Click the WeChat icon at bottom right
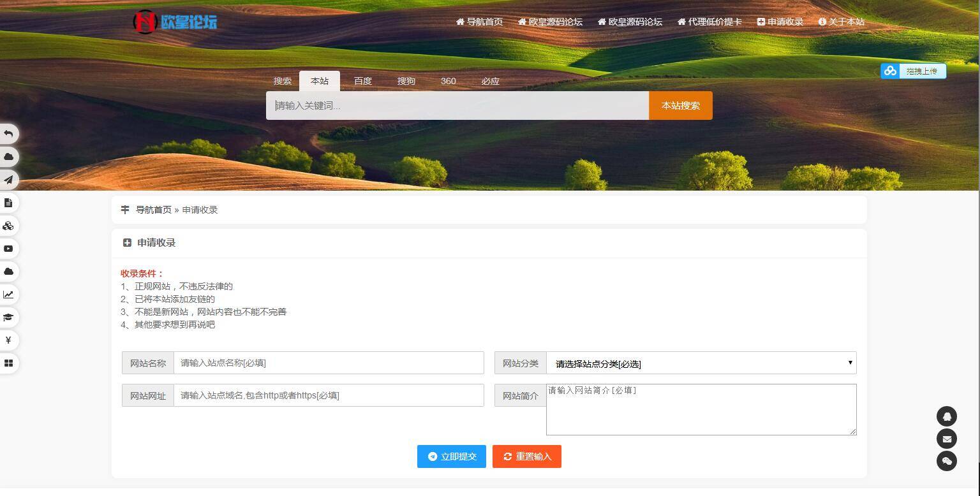This screenshot has height=496, width=980. [x=947, y=461]
